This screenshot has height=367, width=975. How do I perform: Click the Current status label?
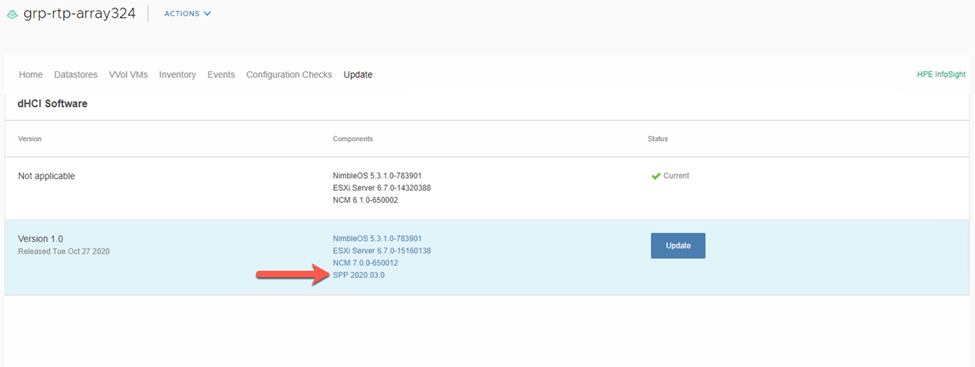coord(676,176)
